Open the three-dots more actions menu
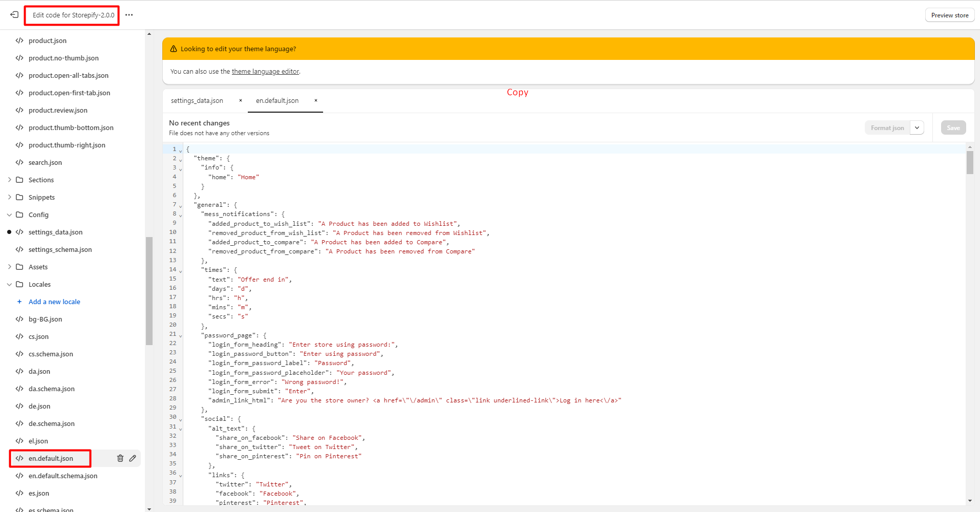The image size is (980, 512). pyautogui.click(x=129, y=15)
